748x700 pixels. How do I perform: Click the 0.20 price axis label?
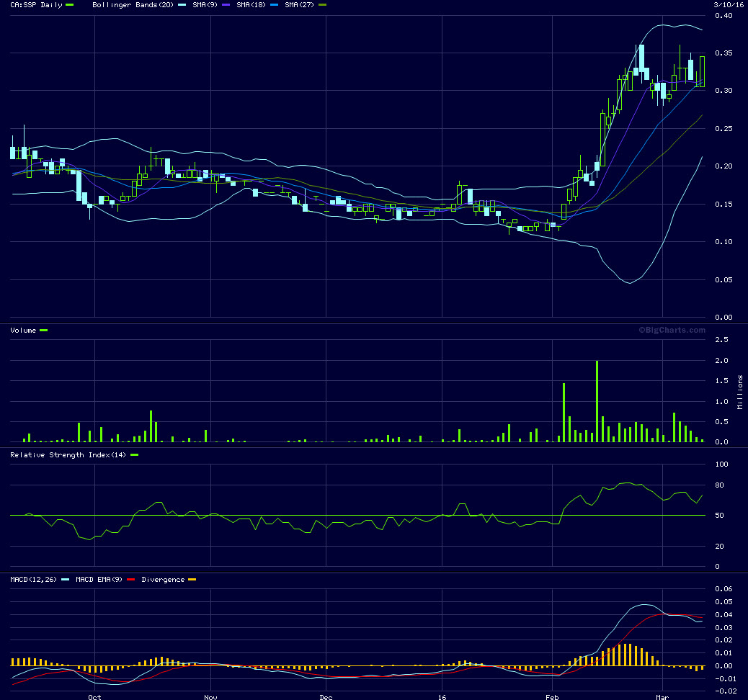pyautogui.click(x=723, y=166)
